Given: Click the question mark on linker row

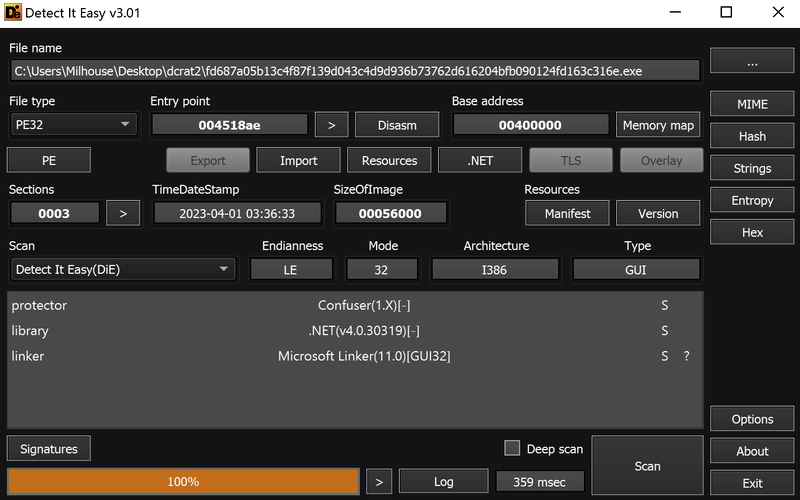Looking at the screenshot, I should 686,356.
